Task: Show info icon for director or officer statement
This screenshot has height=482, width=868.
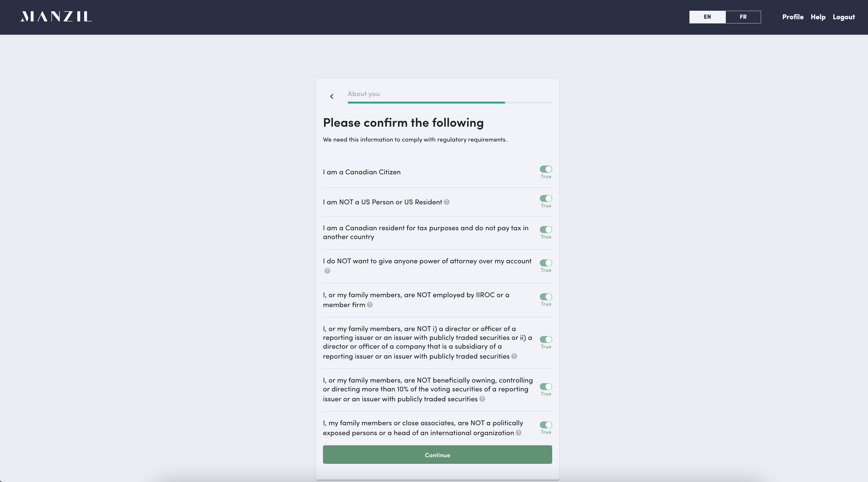Action: [514, 356]
